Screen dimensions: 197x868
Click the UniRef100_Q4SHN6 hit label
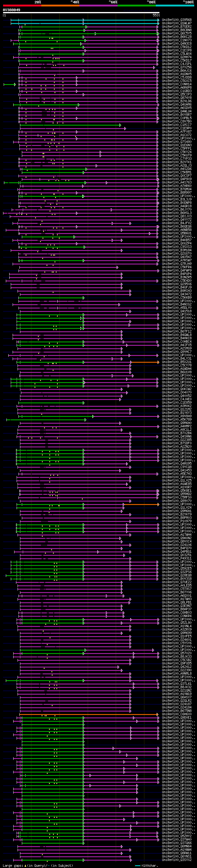(x=176, y=437)
